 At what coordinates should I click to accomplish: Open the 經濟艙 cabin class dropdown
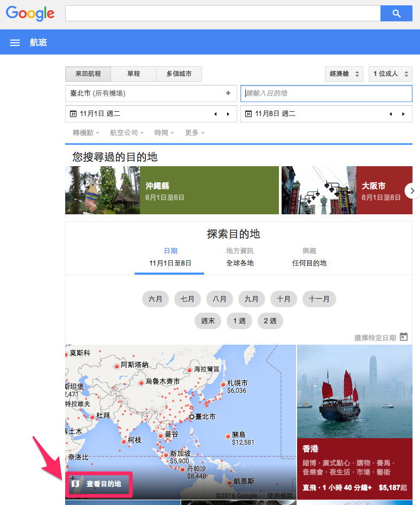[344, 74]
